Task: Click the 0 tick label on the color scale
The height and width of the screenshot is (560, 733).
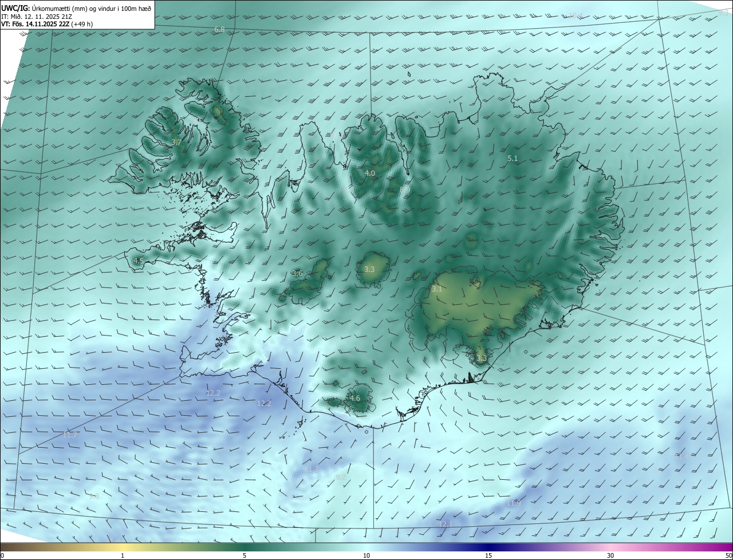Action: (x=2, y=555)
